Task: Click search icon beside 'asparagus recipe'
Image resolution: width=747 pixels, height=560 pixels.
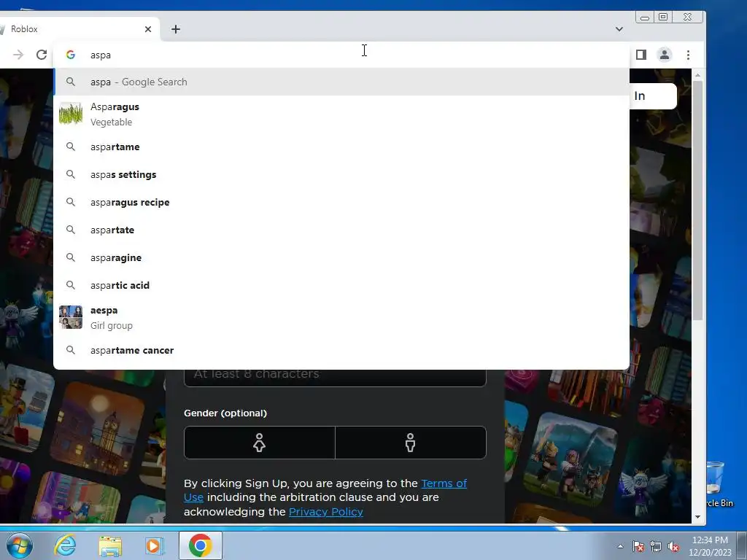Action: pos(71,202)
